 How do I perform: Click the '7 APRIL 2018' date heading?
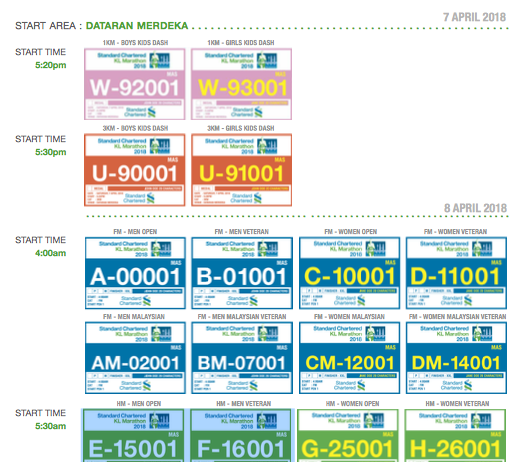(475, 17)
